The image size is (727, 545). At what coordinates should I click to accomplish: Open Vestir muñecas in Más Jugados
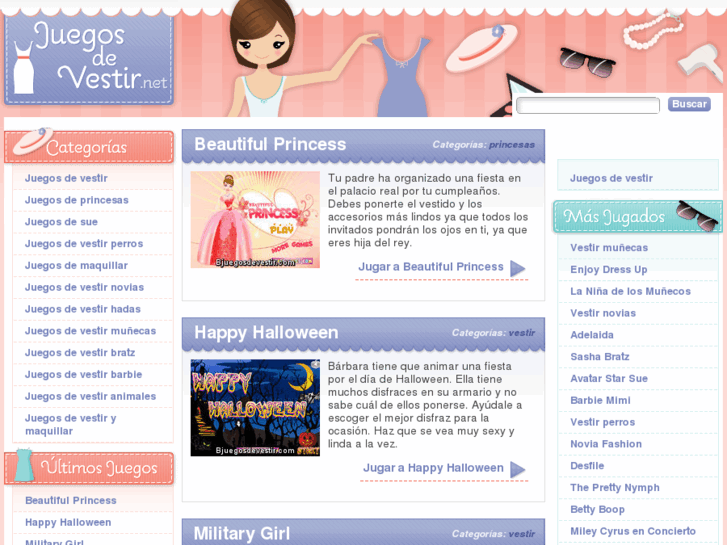(609, 248)
